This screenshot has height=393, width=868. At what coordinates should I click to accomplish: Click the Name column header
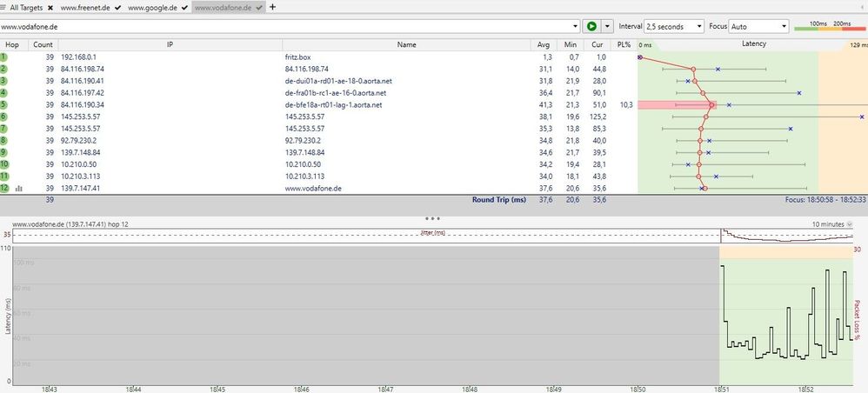[x=406, y=45]
